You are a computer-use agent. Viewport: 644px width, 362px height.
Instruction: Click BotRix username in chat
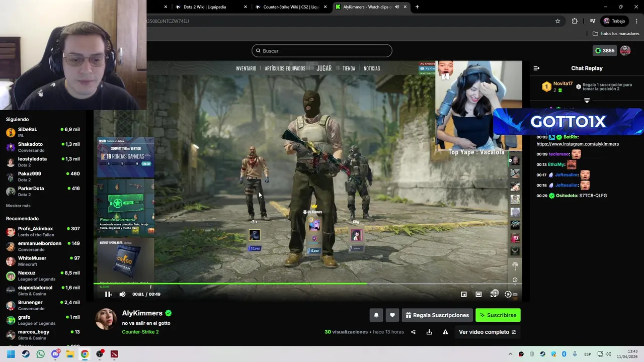point(571,137)
